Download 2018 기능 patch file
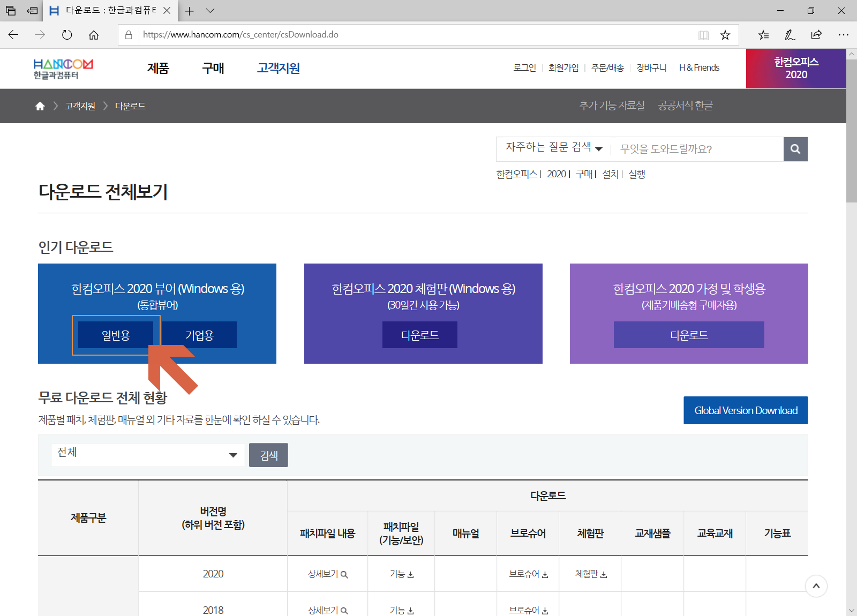 click(401, 610)
